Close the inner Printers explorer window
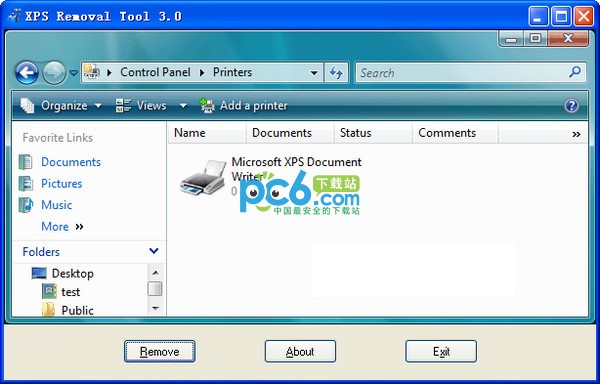Screen dimensions: 600x384 [x=568, y=39]
